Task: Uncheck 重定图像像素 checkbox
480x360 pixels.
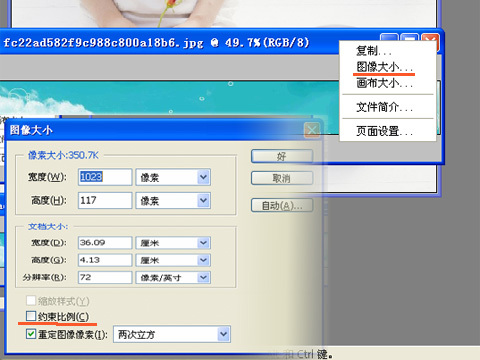Action: click(31, 334)
